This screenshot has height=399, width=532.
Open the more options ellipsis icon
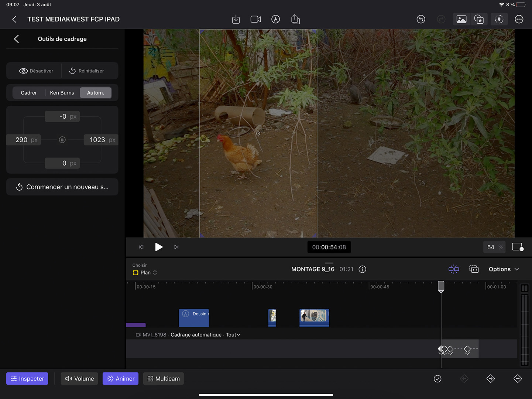tap(519, 19)
